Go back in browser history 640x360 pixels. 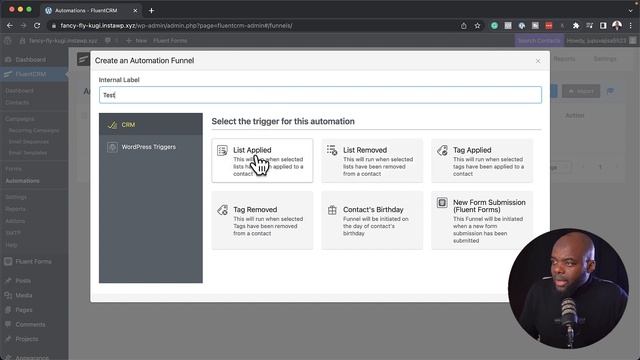tap(10, 25)
